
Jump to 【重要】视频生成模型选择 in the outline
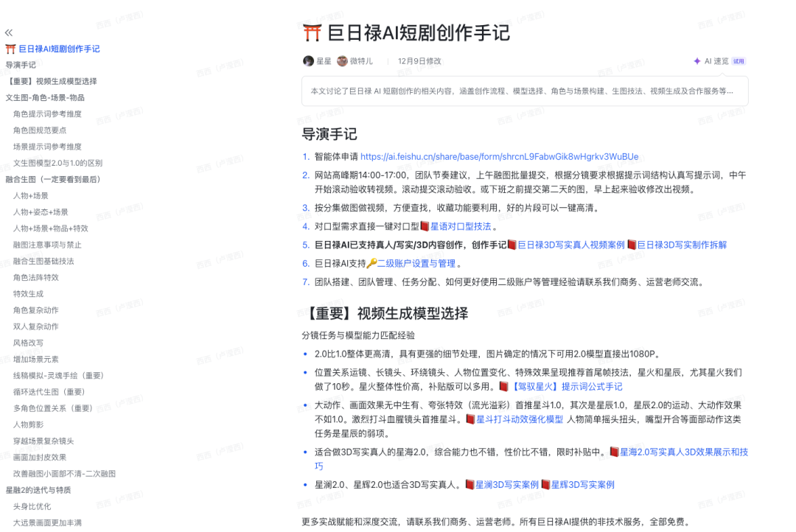52,81
